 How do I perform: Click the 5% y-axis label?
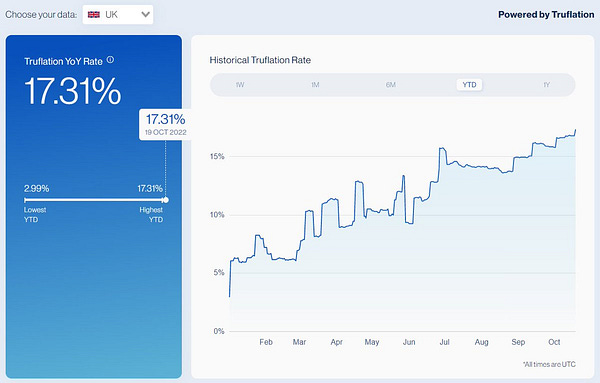tap(218, 273)
